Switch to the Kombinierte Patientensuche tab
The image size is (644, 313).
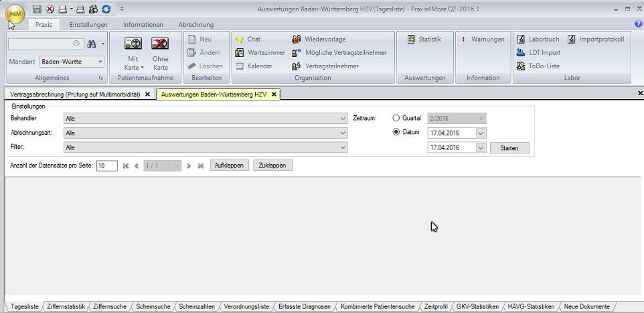[x=378, y=306]
